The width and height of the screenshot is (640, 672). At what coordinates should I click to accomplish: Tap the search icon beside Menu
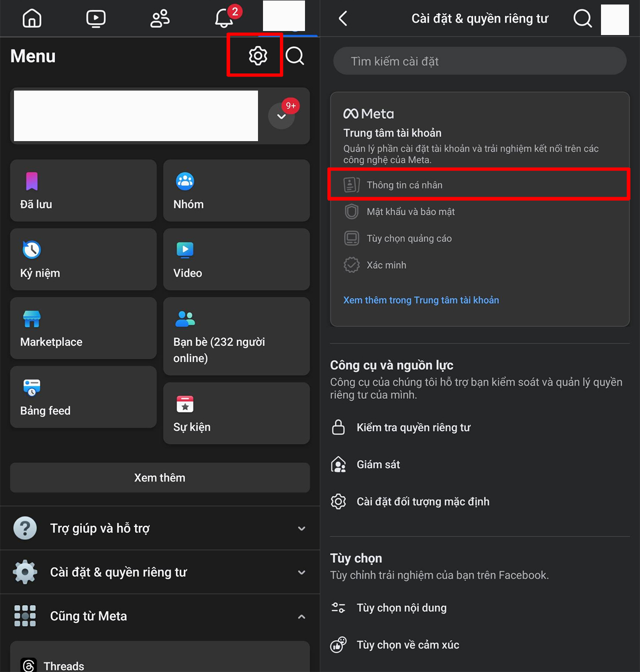(295, 56)
